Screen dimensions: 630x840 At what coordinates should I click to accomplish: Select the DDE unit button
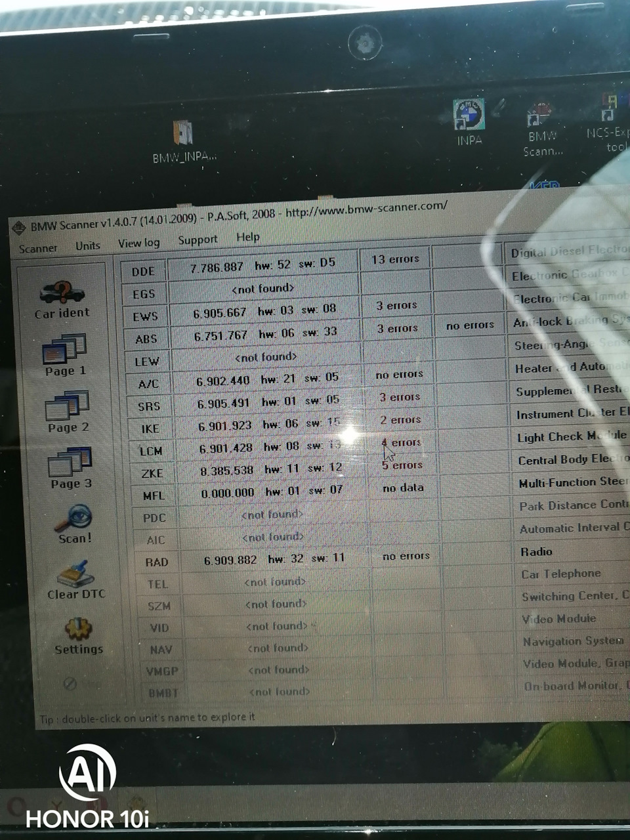(x=143, y=272)
